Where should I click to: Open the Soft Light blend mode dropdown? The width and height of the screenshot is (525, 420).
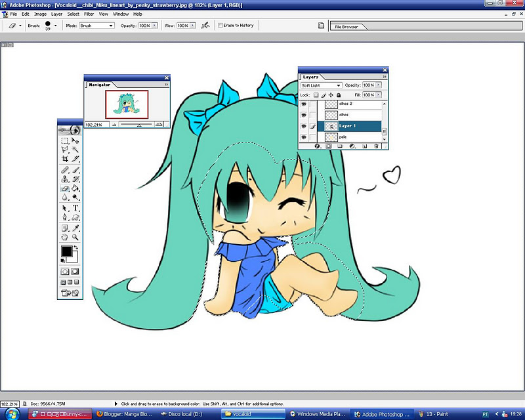point(321,85)
